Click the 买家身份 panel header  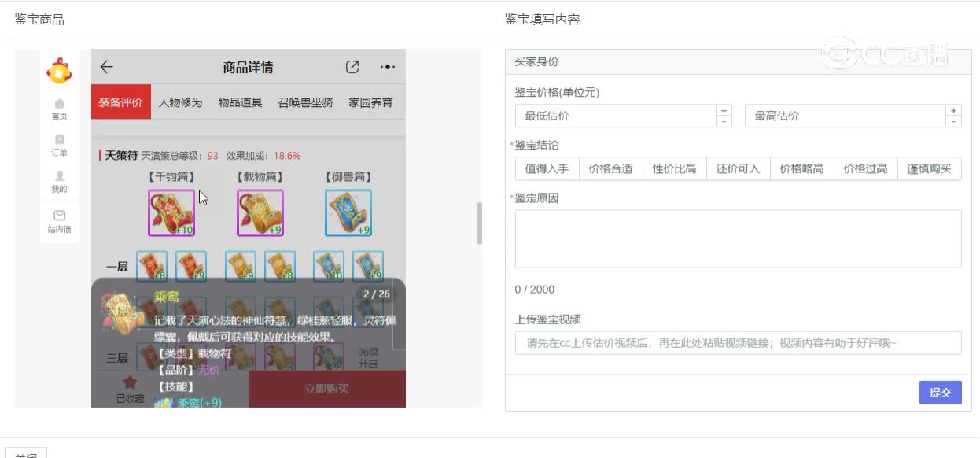point(738,61)
